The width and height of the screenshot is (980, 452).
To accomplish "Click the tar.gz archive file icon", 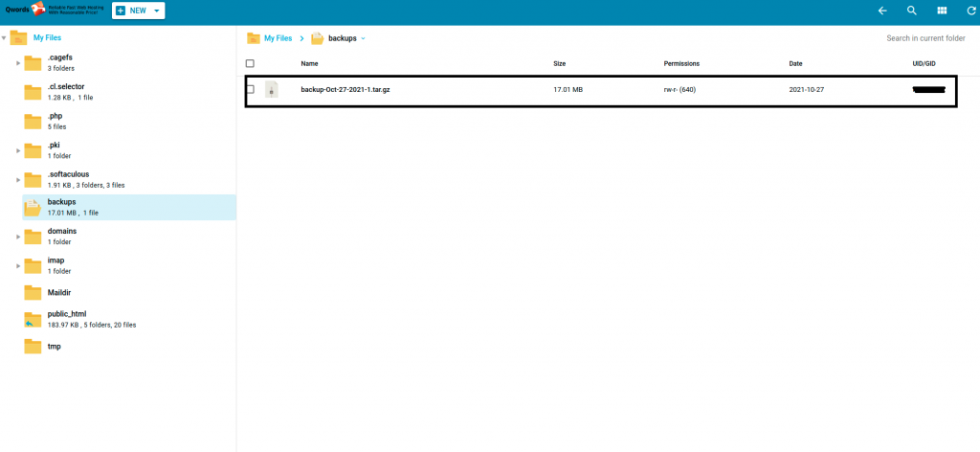I will point(271,89).
